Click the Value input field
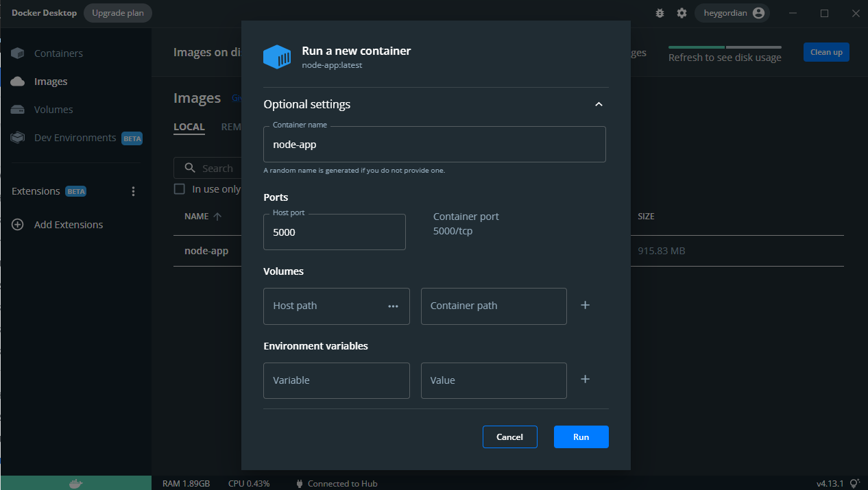The width and height of the screenshot is (868, 490). [494, 380]
